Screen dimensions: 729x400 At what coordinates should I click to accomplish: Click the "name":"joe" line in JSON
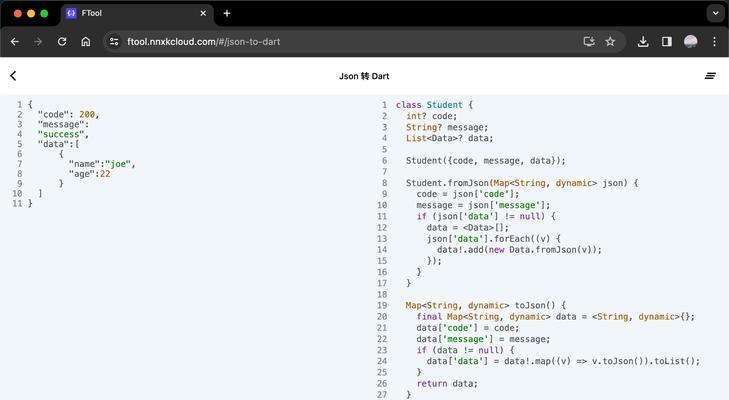[x=102, y=164]
